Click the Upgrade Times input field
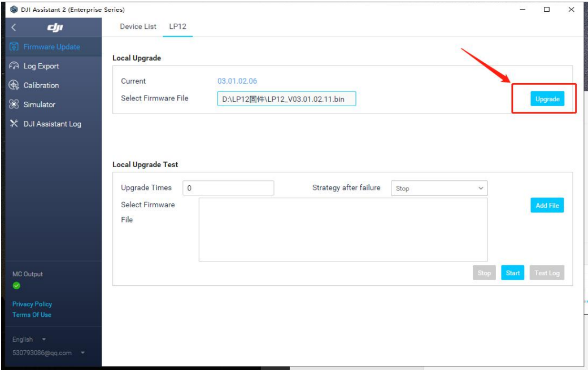 coord(228,188)
